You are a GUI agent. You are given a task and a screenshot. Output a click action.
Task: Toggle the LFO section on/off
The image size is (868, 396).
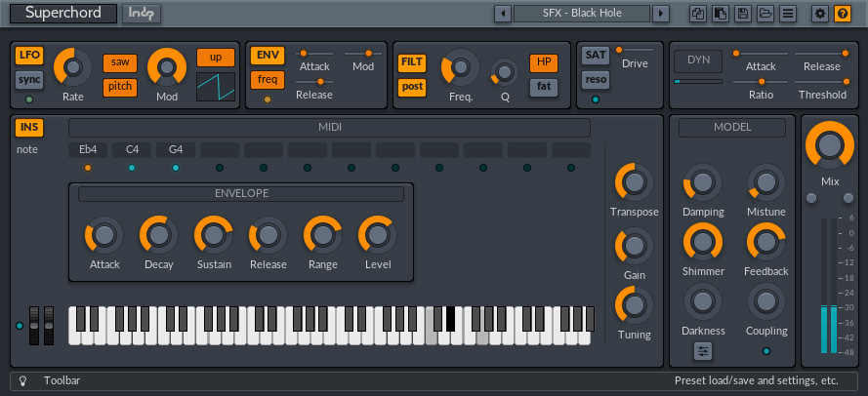(29, 55)
